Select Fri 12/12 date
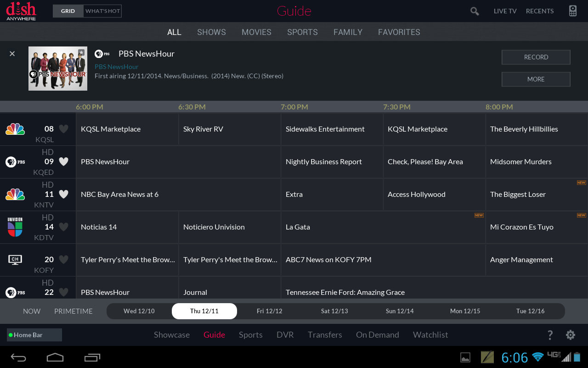Screen dimensions: 588x368 tap(270, 311)
